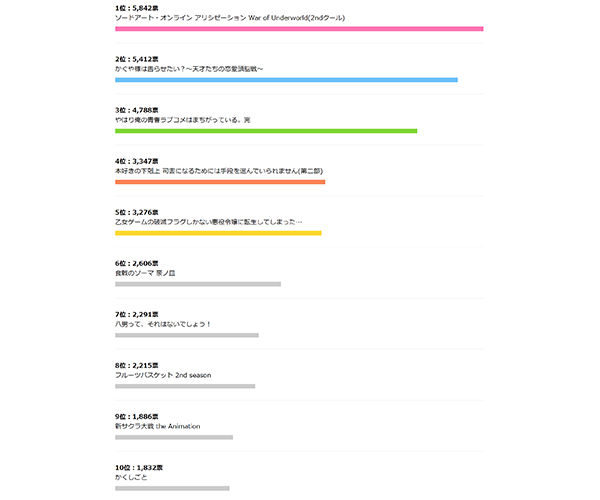Image resolution: width=600 pixels, height=500 pixels.
Task: Click the title フルーツバスケット 2nd season
Action: pyautogui.click(x=163, y=375)
